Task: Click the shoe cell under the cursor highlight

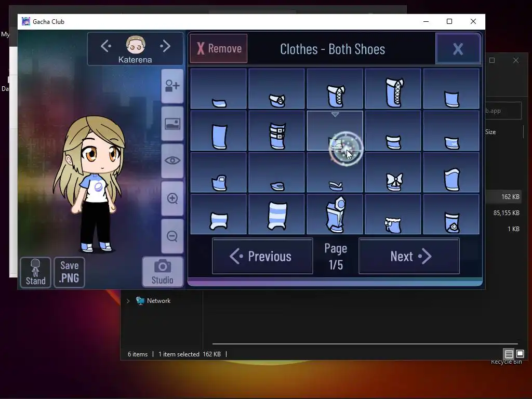Action: (335, 130)
